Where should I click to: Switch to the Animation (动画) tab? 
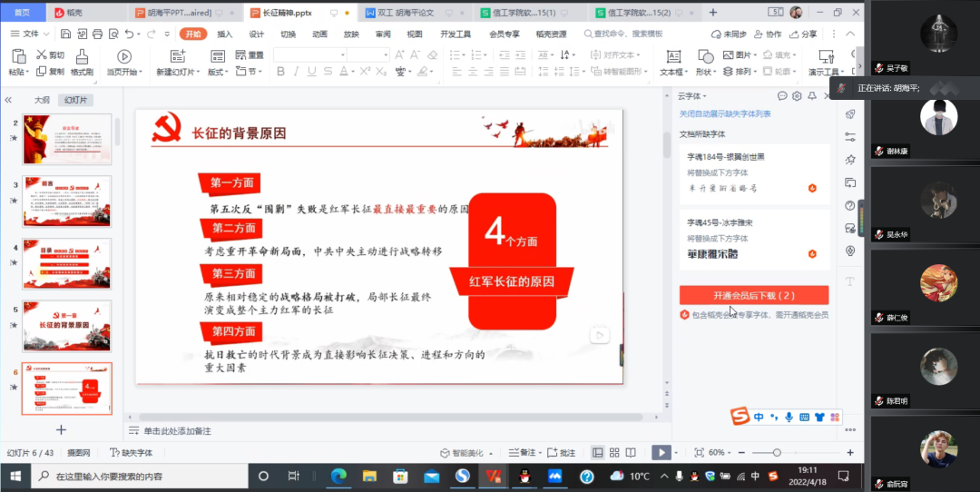pyautogui.click(x=320, y=34)
